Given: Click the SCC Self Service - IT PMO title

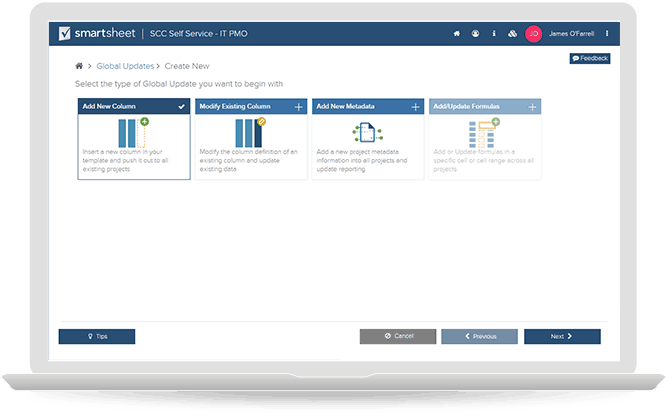Looking at the screenshot, I should pos(198,34).
